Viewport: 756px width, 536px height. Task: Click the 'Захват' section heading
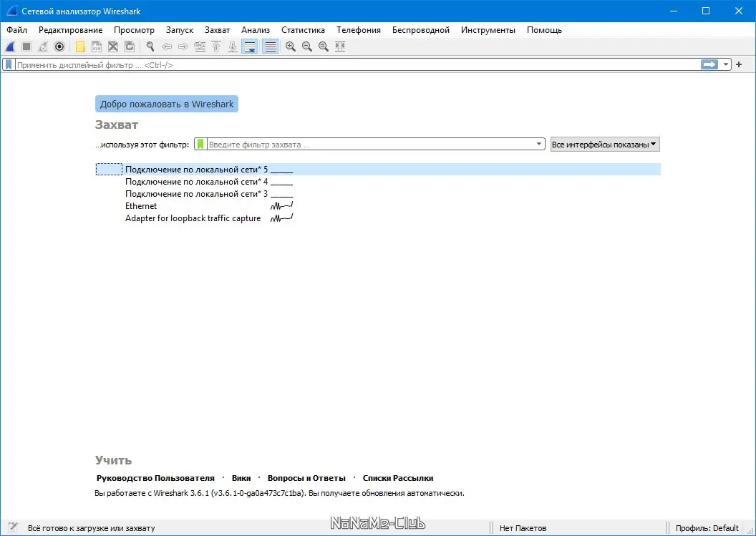click(116, 125)
